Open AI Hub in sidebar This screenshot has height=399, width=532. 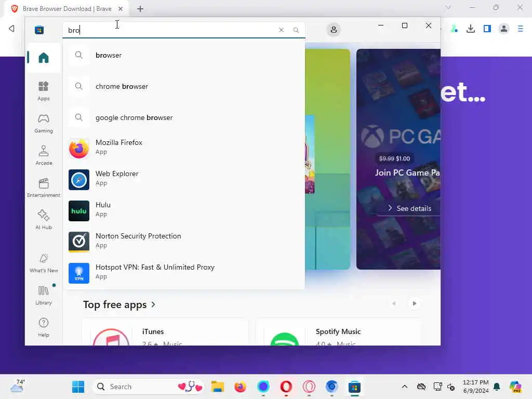(44, 220)
